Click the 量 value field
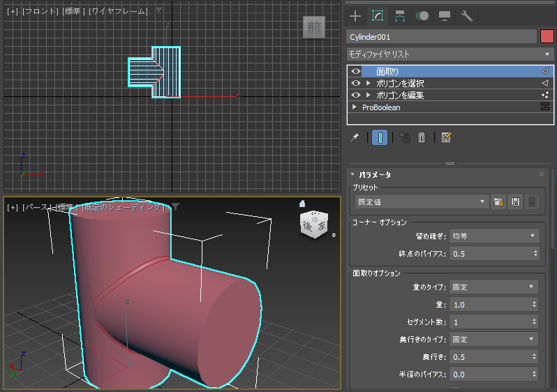The image size is (557, 392). [490, 304]
